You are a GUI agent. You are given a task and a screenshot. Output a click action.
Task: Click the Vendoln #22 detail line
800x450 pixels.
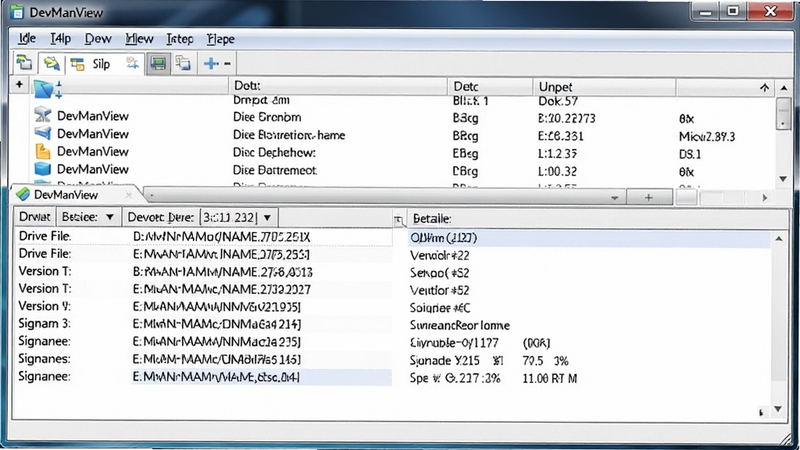click(439, 255)
